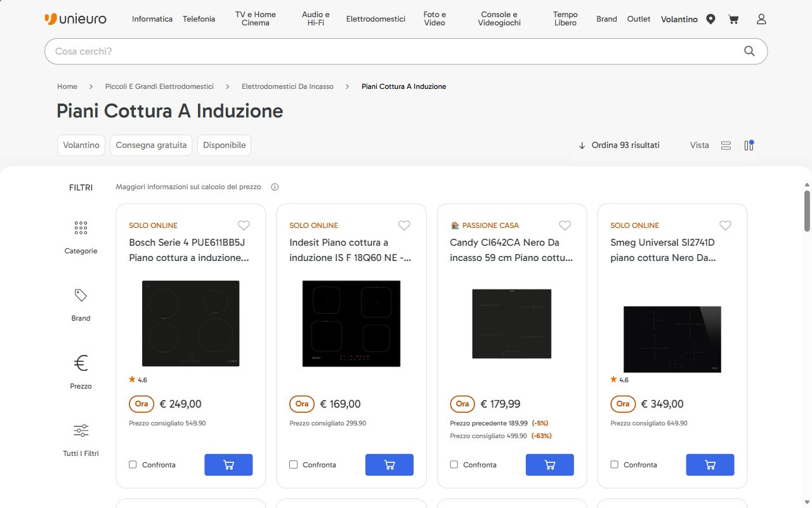Open the Foto e Video menu
The image size is (812, 508).
click(435, 19)
